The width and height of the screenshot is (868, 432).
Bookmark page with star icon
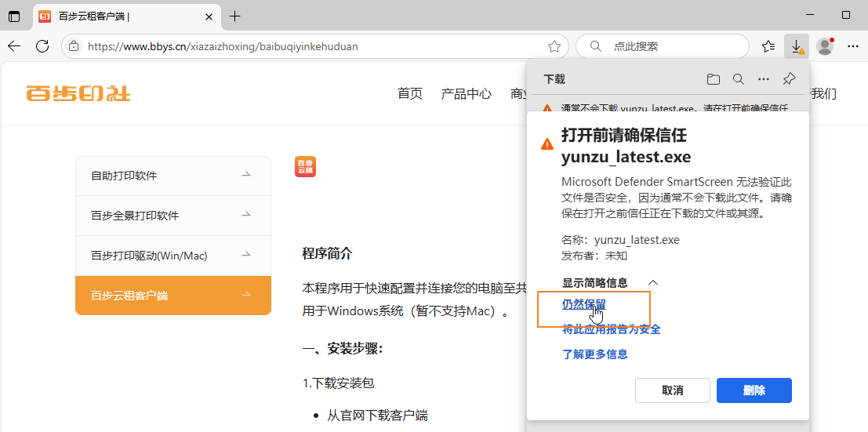[x=554, y=46]
